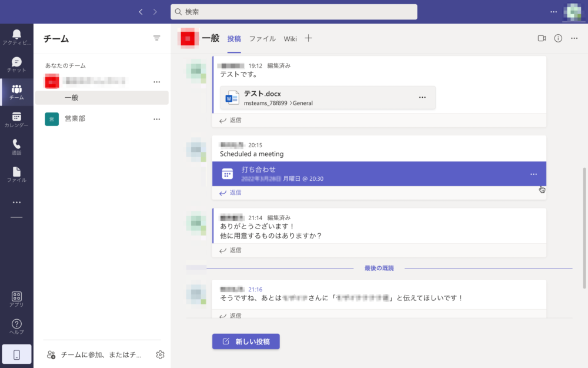588x368 pixels.
Task: Switch to the ファイル tab
Action: click(262, 38)
